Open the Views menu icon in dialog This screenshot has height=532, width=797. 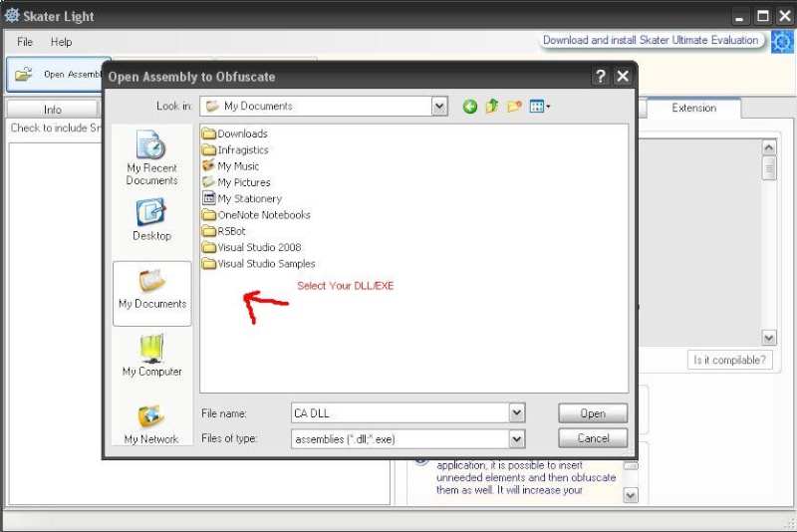539,107
